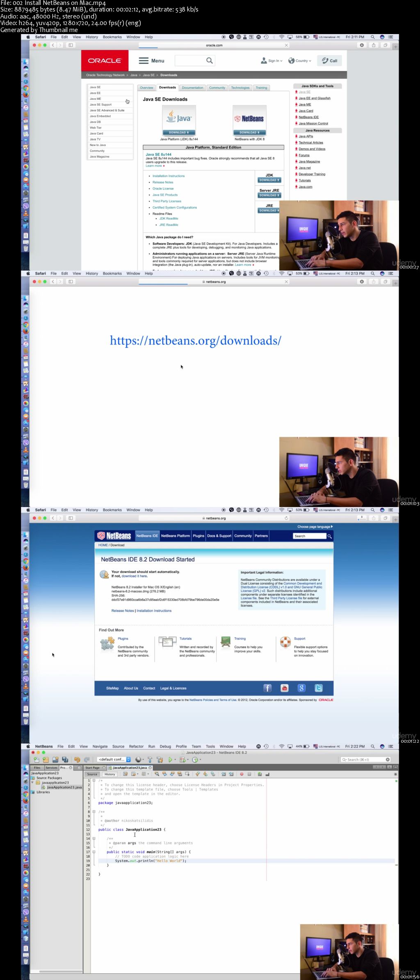
Task: Click Oracle site search magnifier icon
Action: tap(209, 60)
